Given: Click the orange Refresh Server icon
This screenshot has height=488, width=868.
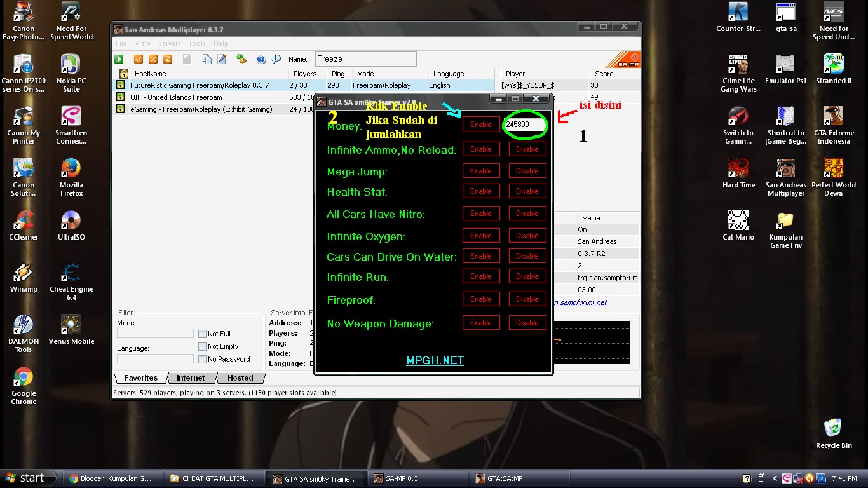Looking at the screenshot, I should [x=168, y=59].
